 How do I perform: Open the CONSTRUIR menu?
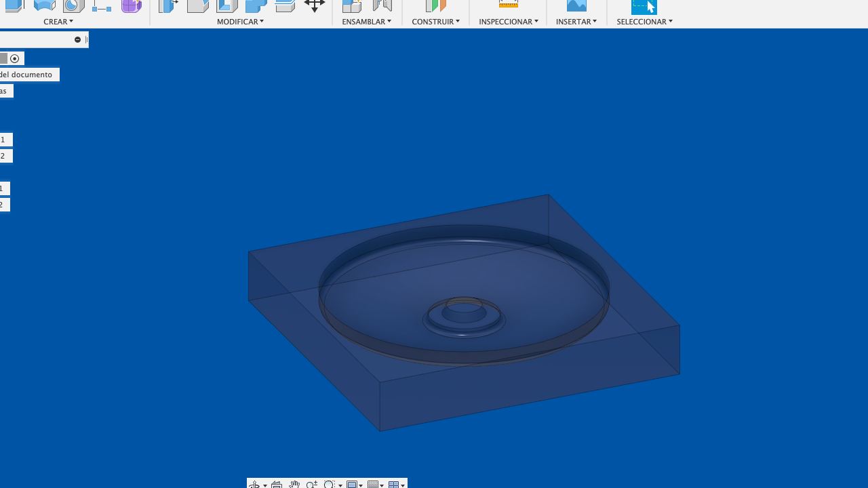click(435, 22)
